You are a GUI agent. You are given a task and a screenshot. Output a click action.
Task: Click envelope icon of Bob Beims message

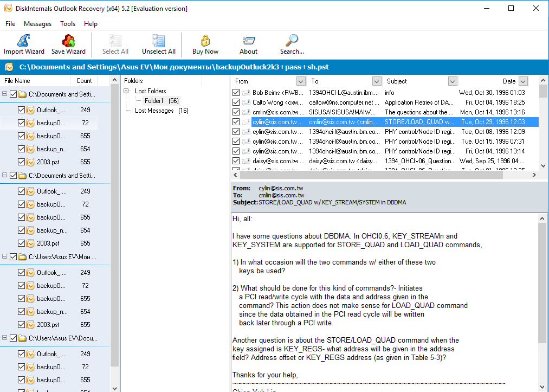[x=246, y=93]
